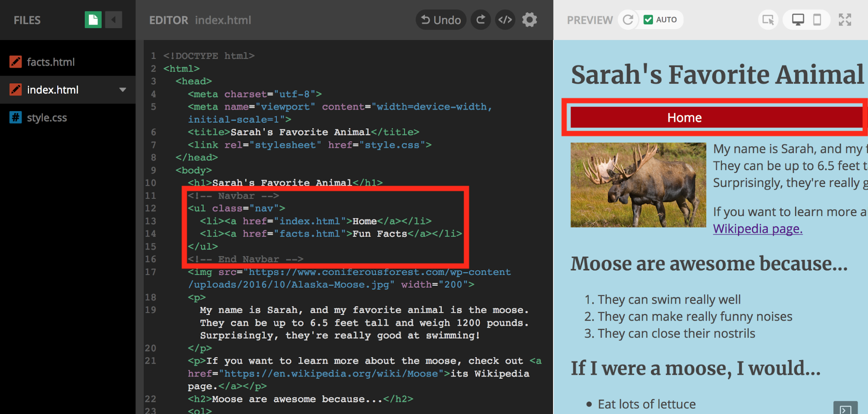Create a new file with green icon

(93, 20)
